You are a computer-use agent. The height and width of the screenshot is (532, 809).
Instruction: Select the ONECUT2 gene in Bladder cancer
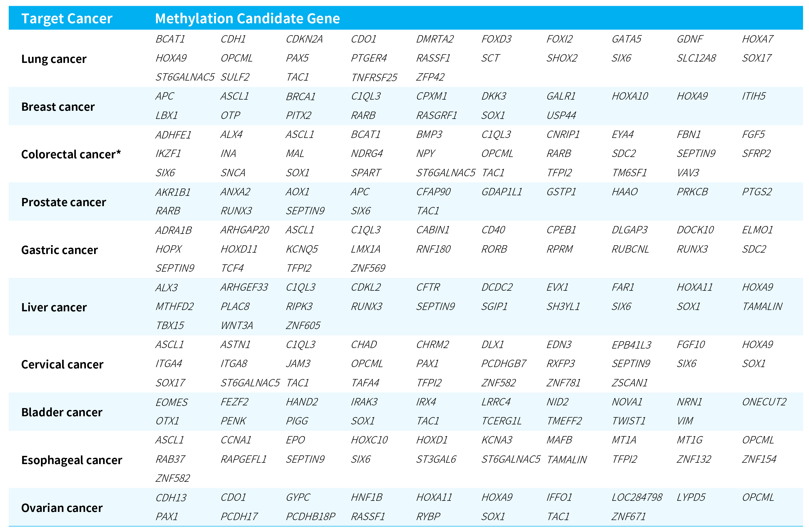coord(764,402)
